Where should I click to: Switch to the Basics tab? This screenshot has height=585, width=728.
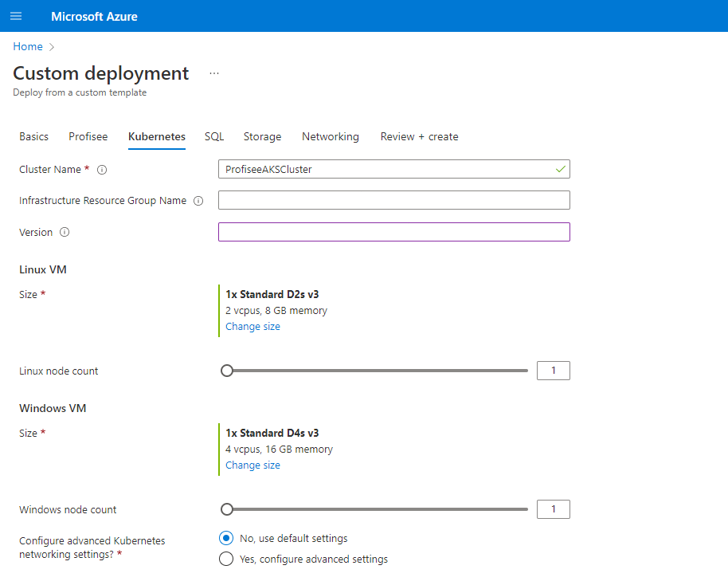33,136
